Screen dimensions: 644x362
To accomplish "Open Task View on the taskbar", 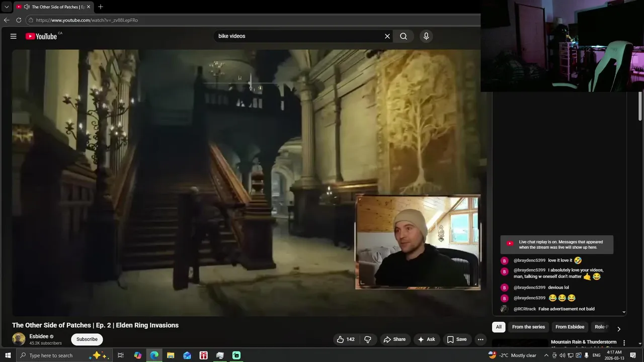I will pyautogui.click(x=121, y=355).
